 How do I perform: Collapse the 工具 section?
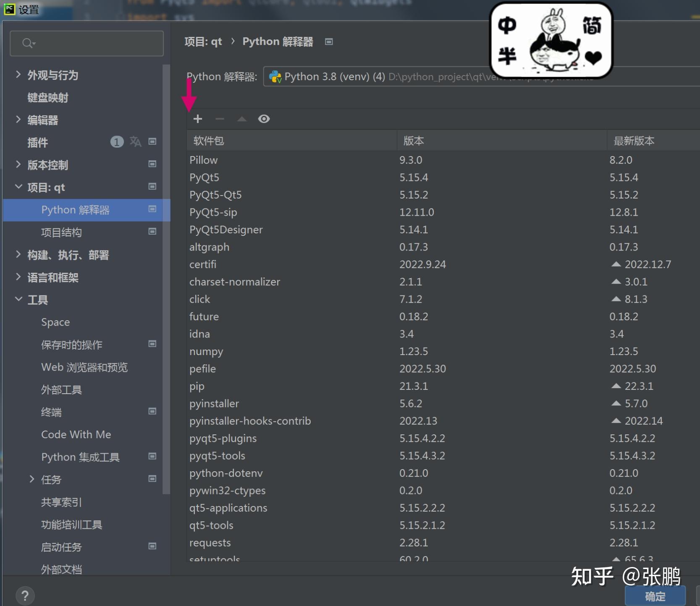click(18, 299)
